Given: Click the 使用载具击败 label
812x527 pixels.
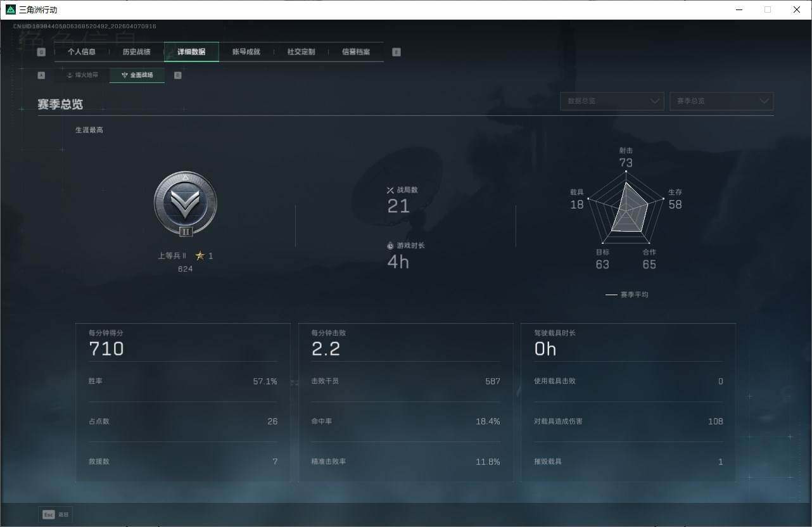Looking at the screenshot, I should tap(555, 381).
